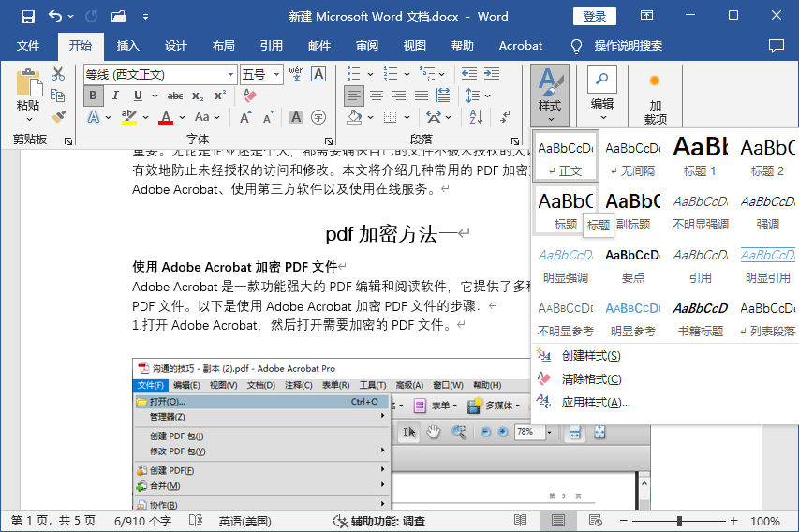
Task: Open the comments speech bubble icon
Action: (777, 46)
